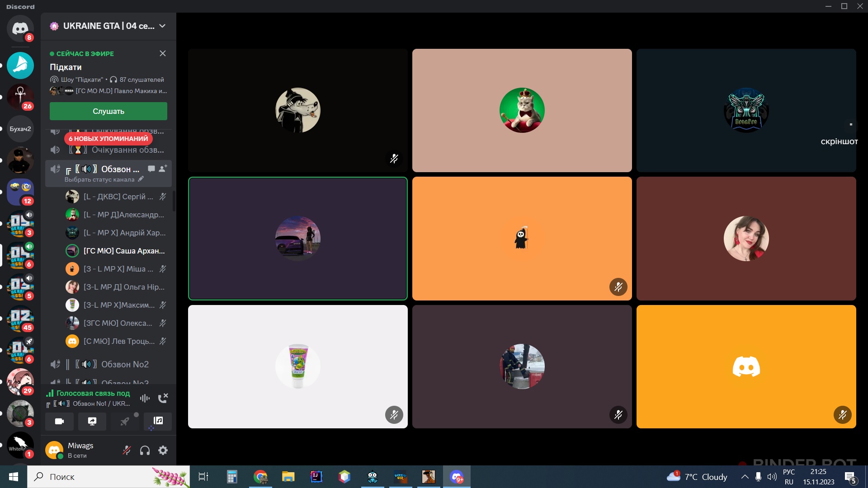Open weather widget 7°C Cloudy

tap(697, 477)
